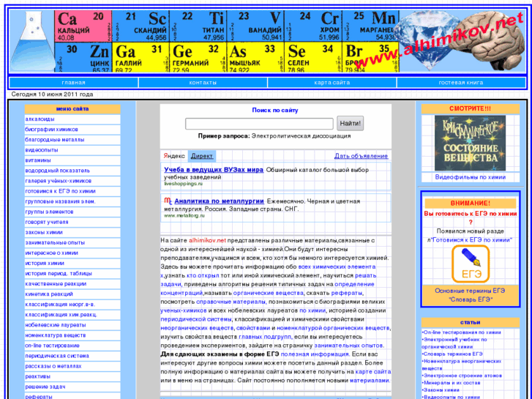Open On-line тестирования по химии article

(x=462, y=332)
